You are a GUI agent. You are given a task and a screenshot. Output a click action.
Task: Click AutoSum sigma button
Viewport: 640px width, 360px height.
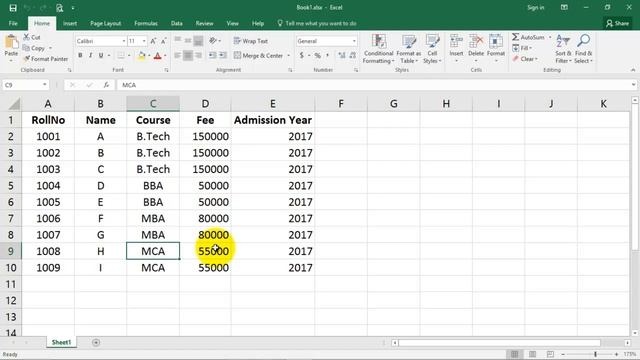[528, 37]
